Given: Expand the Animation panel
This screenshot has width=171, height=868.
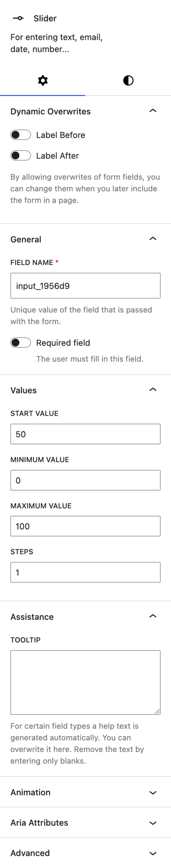Looking at the screenshot, I should coord(85,792).
